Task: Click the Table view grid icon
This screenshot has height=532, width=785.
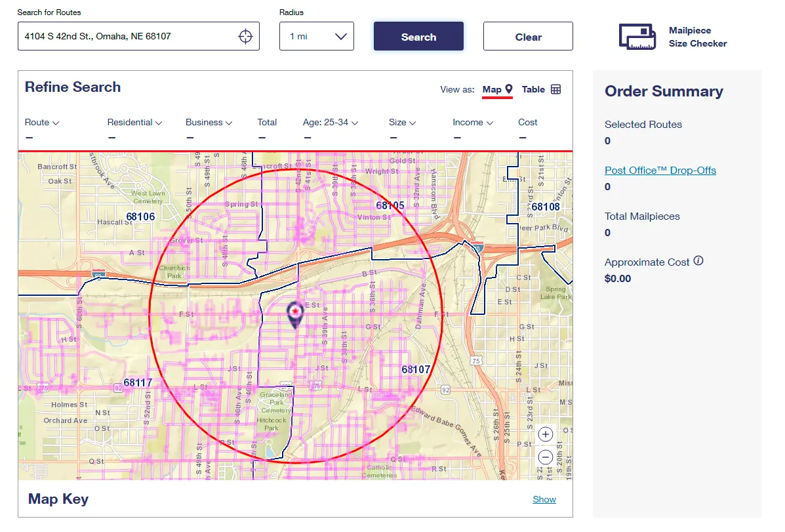Action: pos(555,89)
